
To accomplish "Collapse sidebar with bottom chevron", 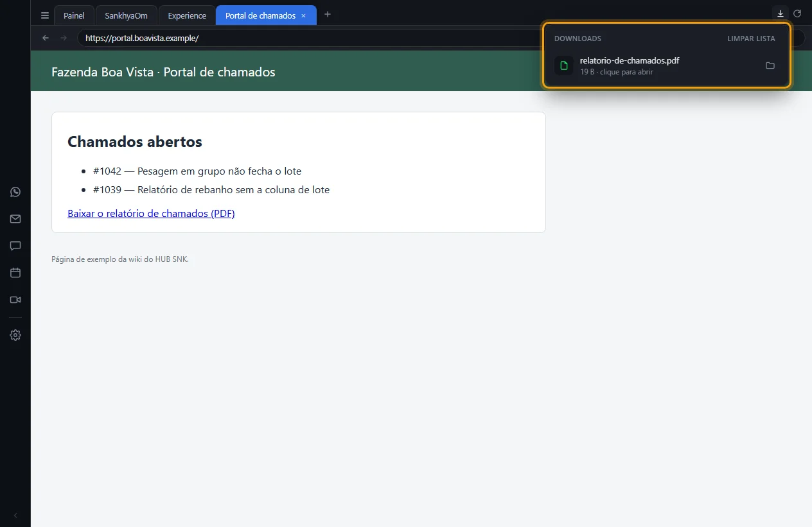I will point(15,515).
